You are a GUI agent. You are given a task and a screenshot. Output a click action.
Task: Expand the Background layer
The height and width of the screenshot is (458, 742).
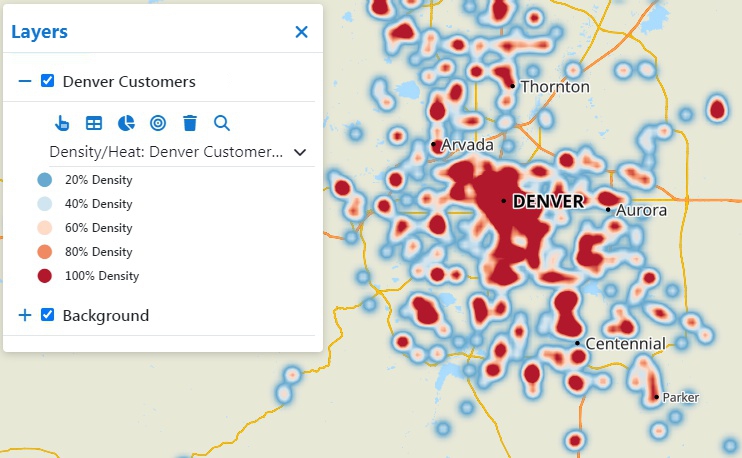click(x=25, y=315)
